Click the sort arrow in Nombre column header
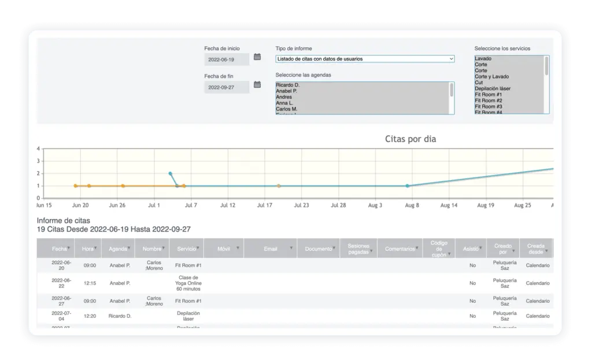Image resolution: width=592 pixels, height=364 pixels. pos(164,249)
